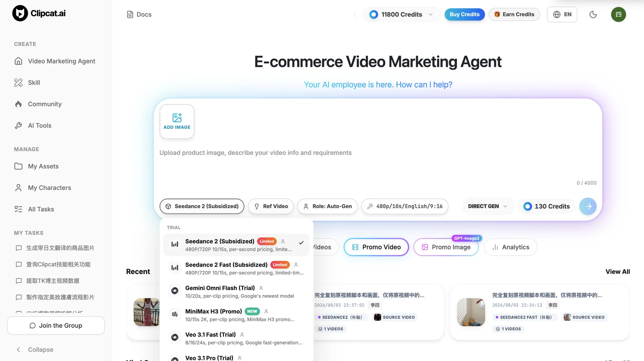
Task: Open the Docs page
Action: pyautogui.click(x=139, y=14)
